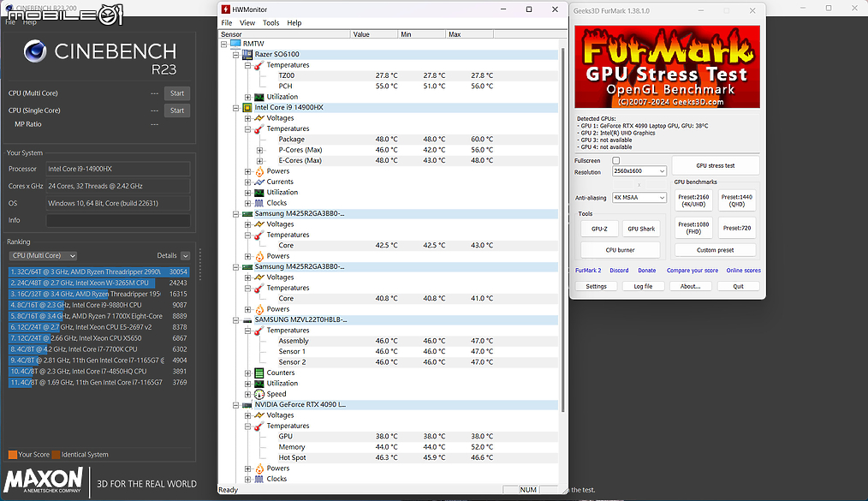Open the FurMark Resolution dropdown
The image size is (868, 501).
pos(639,171)
